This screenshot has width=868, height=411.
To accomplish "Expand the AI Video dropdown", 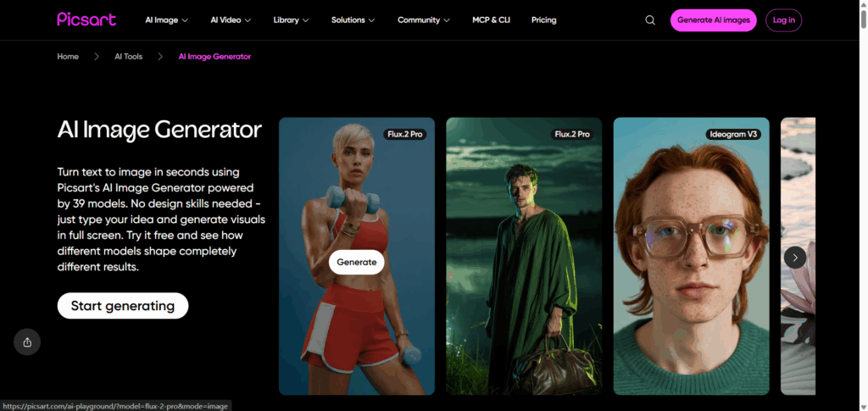I will (x=231, y=19).
